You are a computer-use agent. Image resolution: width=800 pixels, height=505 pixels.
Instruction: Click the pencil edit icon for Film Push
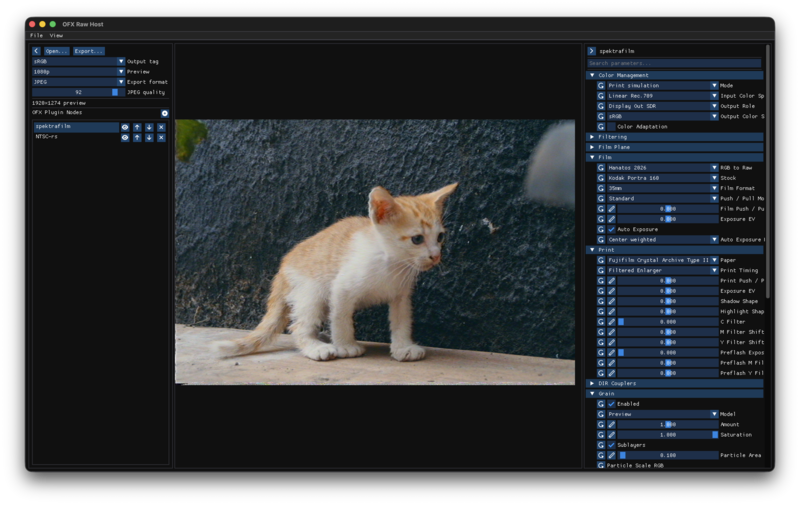click(x=611, y=209)
